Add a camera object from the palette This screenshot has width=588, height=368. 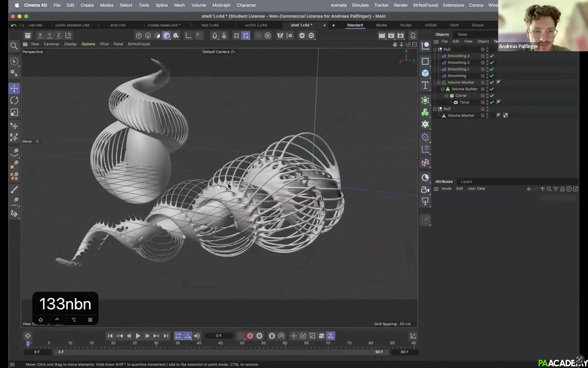click(x=425, y=190)
